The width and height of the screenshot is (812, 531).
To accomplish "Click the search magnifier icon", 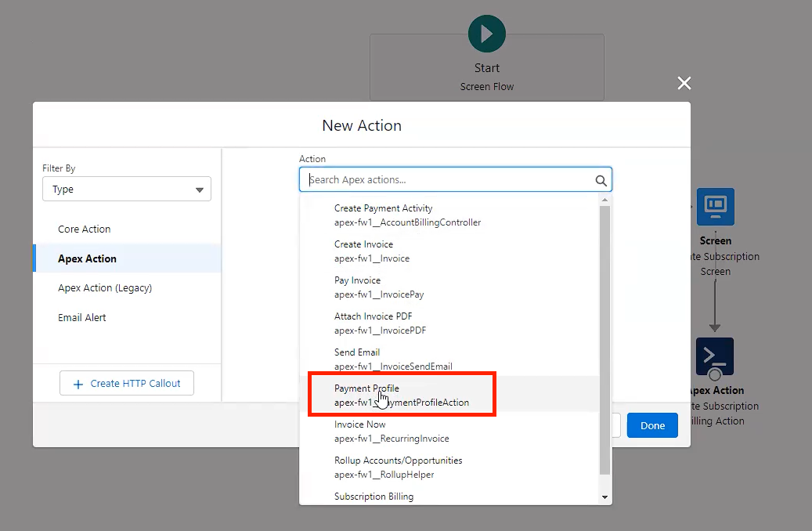I will (601, 180).
